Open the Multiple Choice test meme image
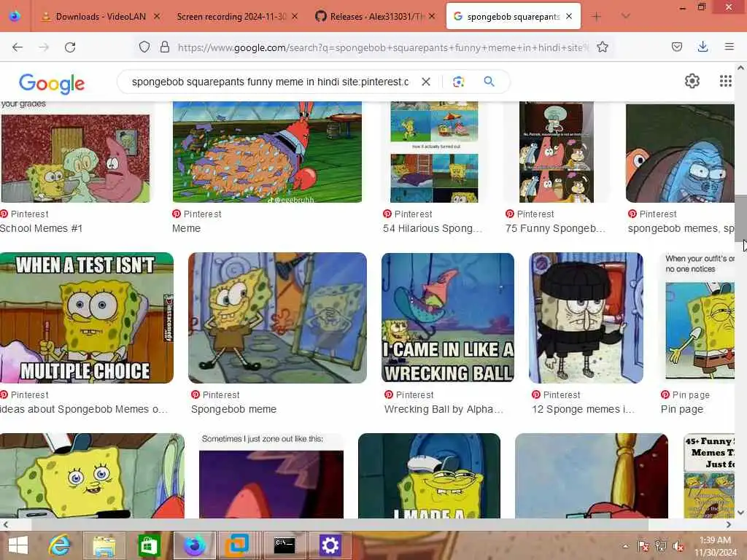This screenshot has width=747, height=560. coord(86,318)
